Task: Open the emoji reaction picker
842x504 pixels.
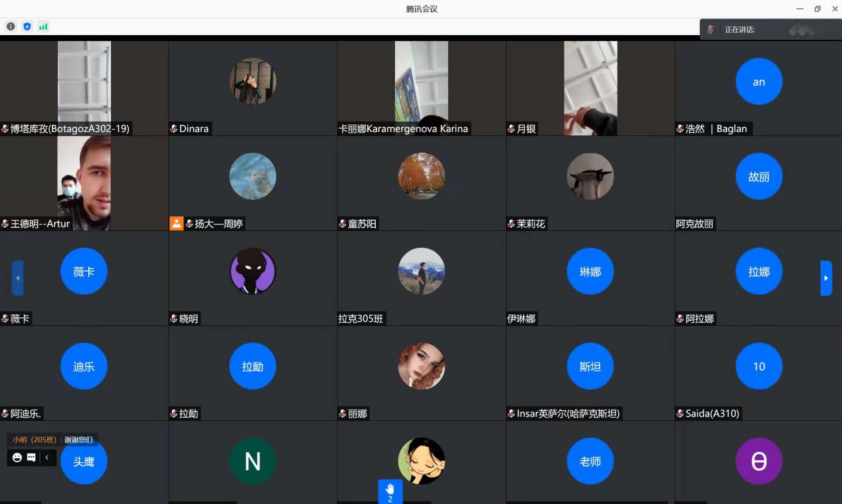Action: pos(17,458)
